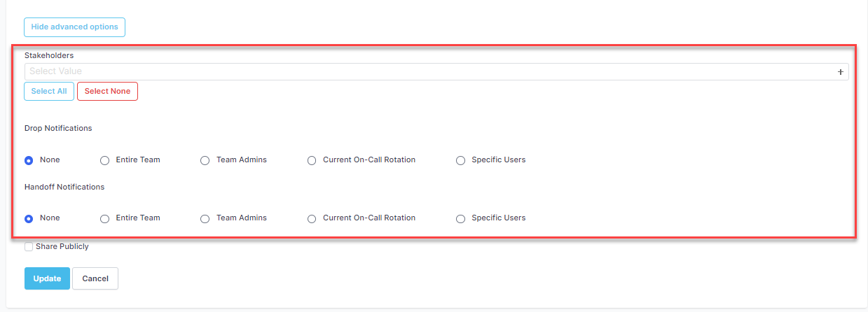Image resolution: width=868 pixels, height=312 pixels.
Task: Select Entire Team for Handoff Notifications
Action: 104,218
